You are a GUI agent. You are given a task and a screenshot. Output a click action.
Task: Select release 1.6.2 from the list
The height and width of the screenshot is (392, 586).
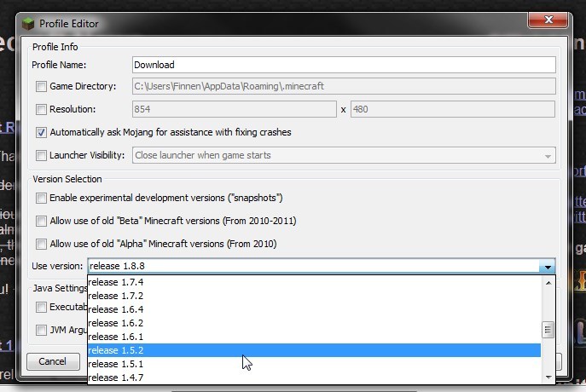coord(314,323)
